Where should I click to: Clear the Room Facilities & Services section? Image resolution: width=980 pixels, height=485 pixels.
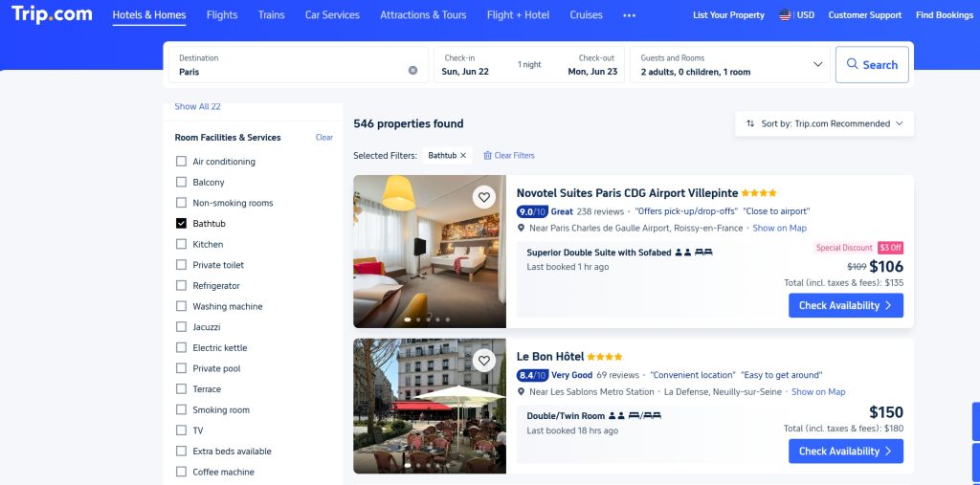point(323,138)
